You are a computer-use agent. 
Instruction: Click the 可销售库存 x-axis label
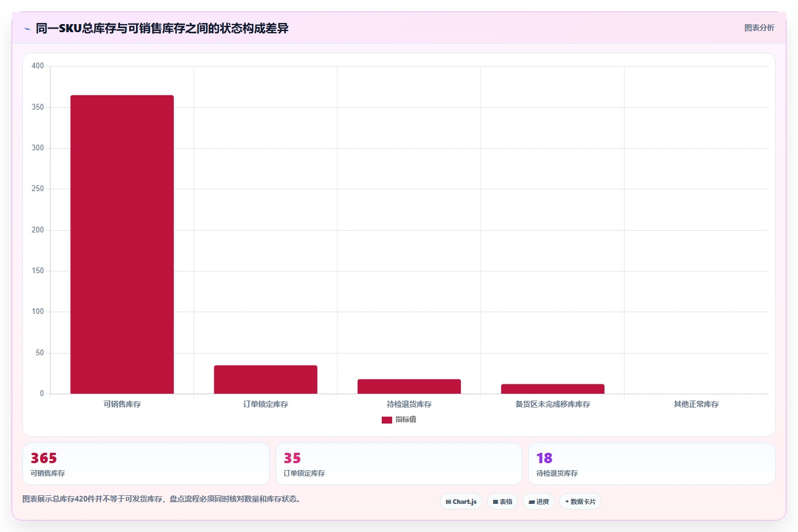[x=122, y=405]
